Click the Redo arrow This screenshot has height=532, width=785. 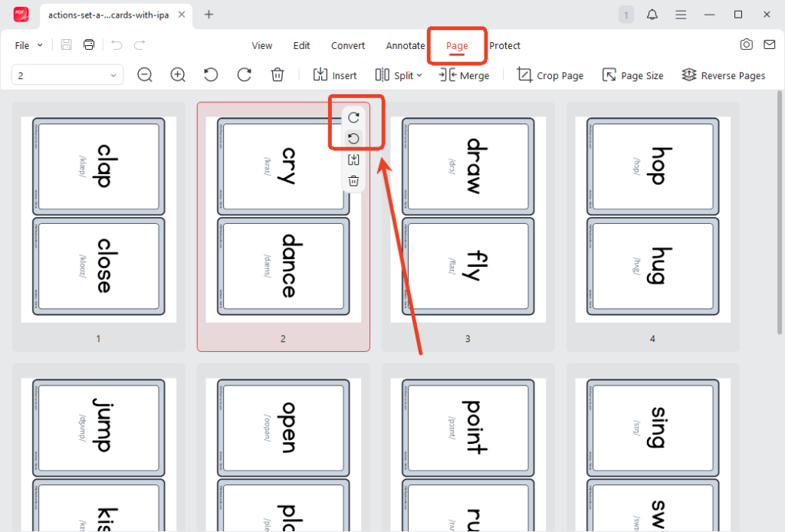click(x=140, y=45)
